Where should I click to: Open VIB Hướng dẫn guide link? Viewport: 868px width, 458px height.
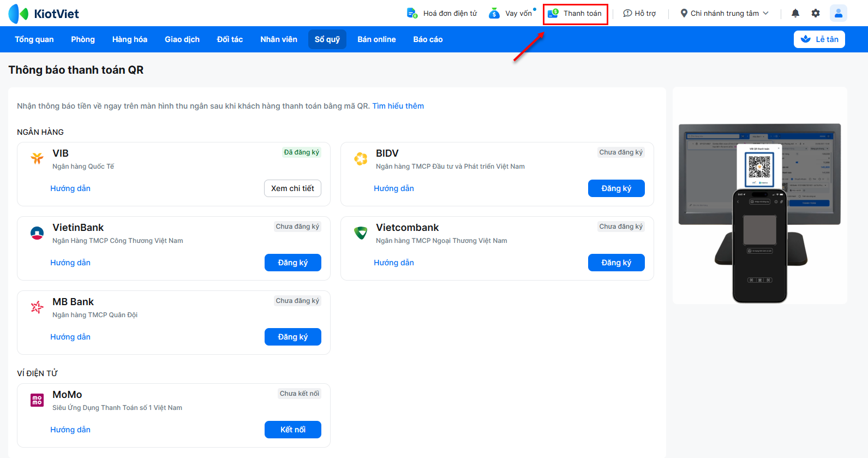pos(70,188)
